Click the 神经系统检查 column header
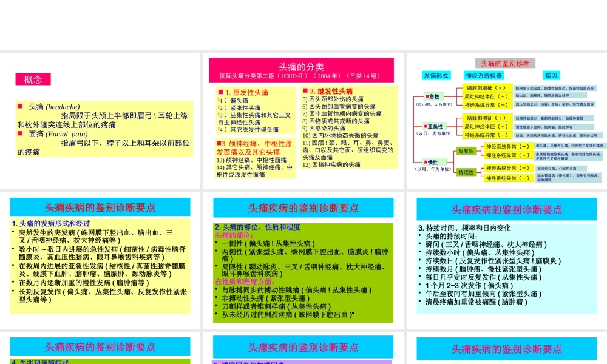 [484, 75]
